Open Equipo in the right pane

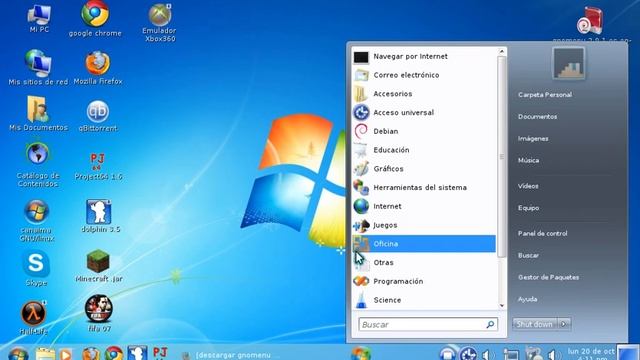click(529, 208)
